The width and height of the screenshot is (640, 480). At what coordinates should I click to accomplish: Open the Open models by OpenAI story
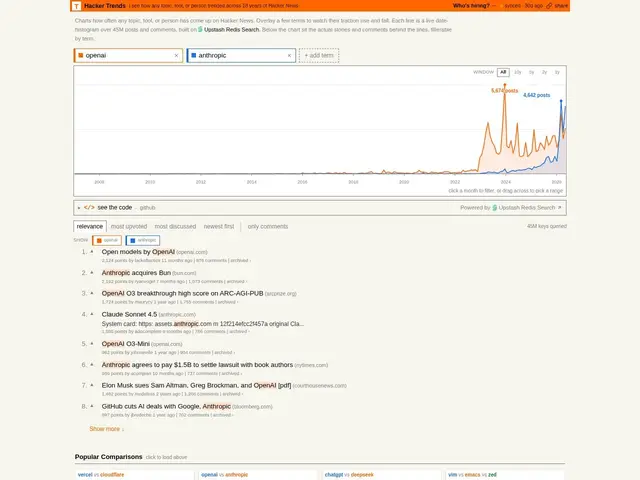(x=138, y=252)
